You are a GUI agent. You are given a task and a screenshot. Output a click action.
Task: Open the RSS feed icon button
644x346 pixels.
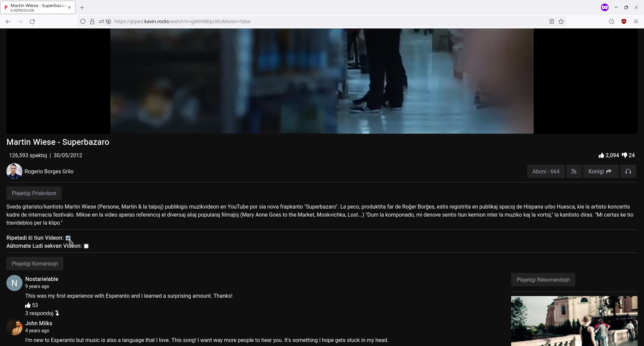pos(574,171)
